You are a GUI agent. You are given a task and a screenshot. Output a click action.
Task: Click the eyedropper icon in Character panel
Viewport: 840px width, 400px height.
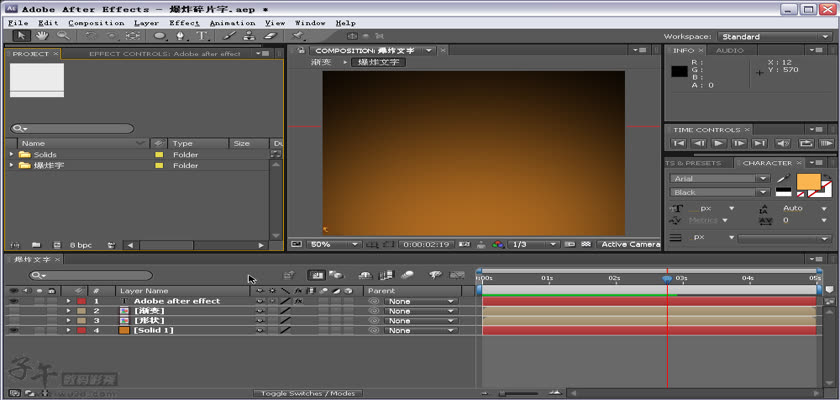(783, 178)
